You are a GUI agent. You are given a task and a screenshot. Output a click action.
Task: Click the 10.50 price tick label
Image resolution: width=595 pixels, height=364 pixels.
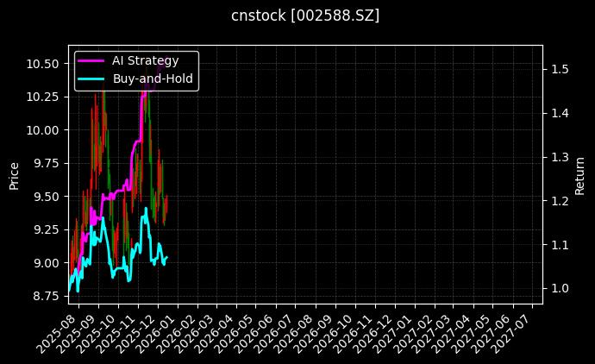(x=42, y=64)
